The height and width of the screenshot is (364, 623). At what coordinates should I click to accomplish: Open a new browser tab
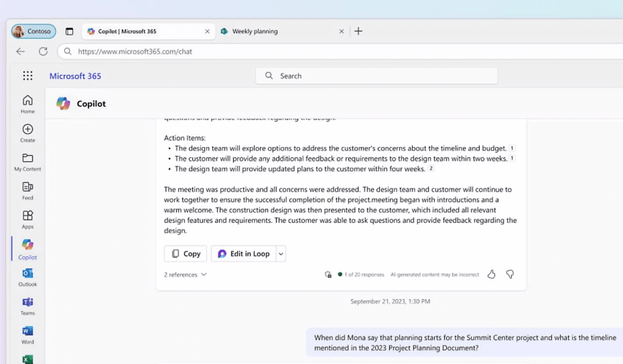pos(358,31)
